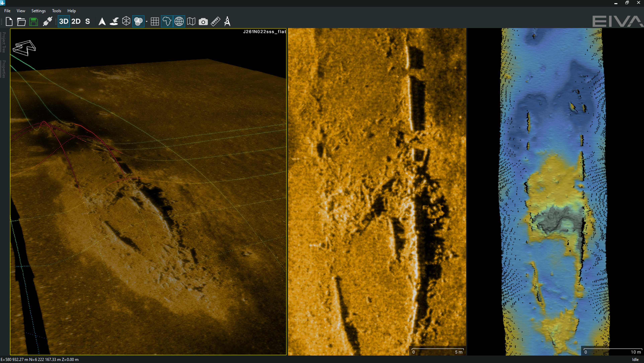Expand the Properties side panel

pyautogui.click(x=4, y=69)
